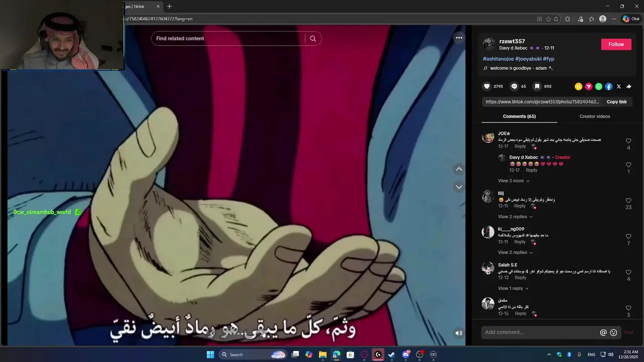644x362 pixels.
Task: Open the Windows Start menu
Action: pyautogui.click(x=210, y=354)
